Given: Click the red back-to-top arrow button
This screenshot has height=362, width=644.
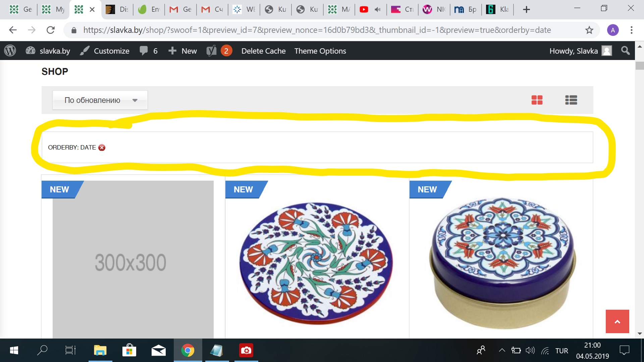Looking at the screenshot, I should pos(618,321).
